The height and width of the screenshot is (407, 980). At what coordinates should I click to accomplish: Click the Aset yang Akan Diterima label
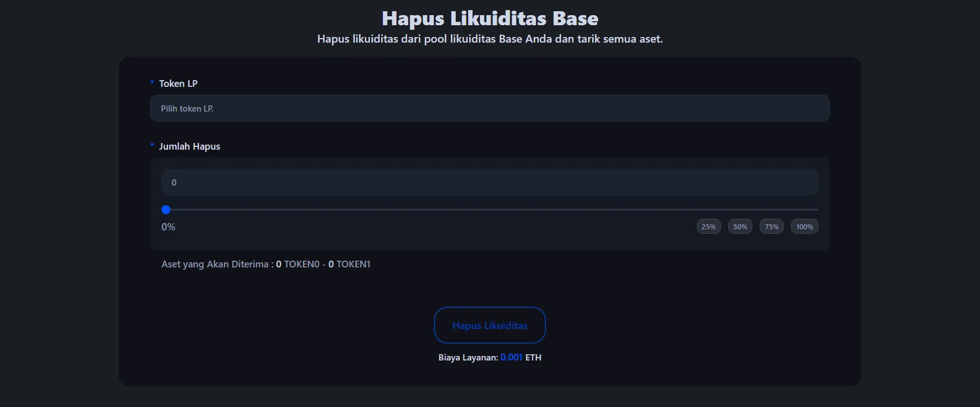coord(216,264)
